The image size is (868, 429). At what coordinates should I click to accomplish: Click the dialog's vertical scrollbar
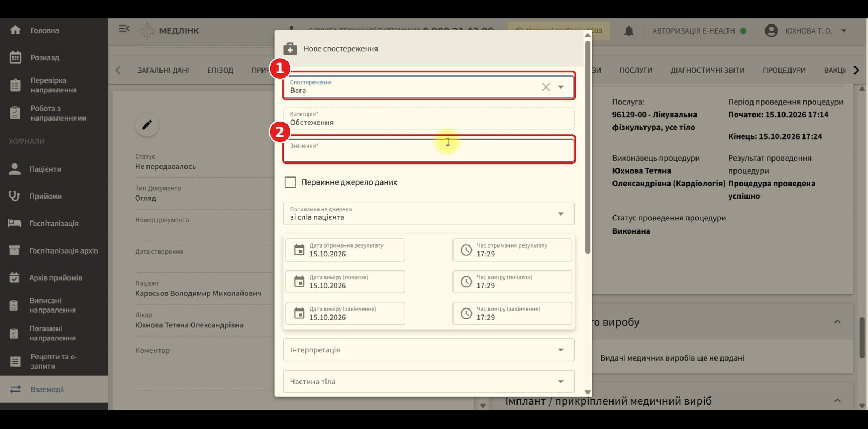pos(588,147)
